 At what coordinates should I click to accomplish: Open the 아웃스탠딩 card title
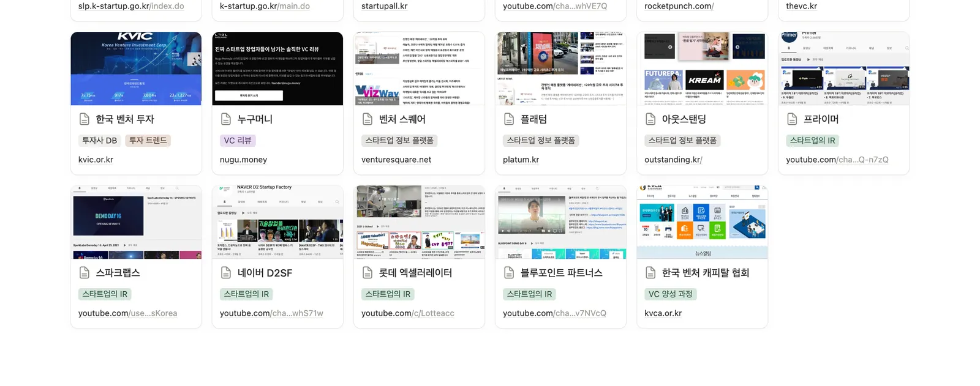pos(684,119)
